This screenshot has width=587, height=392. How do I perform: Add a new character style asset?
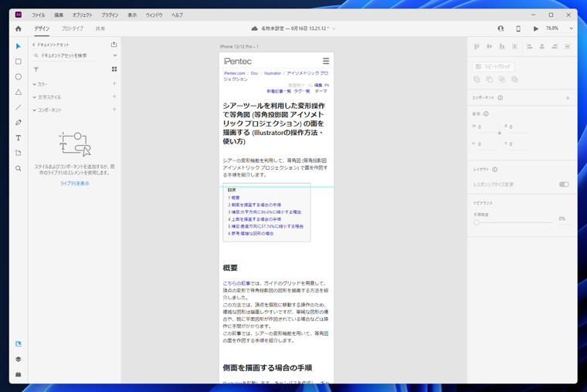point(114,96)
